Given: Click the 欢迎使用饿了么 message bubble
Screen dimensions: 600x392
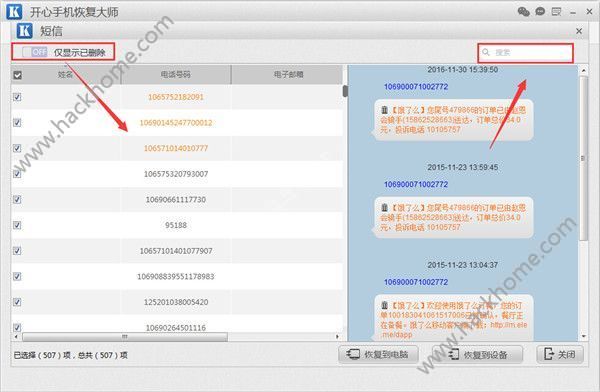Looking at the screenshot, I should point(453,318).
